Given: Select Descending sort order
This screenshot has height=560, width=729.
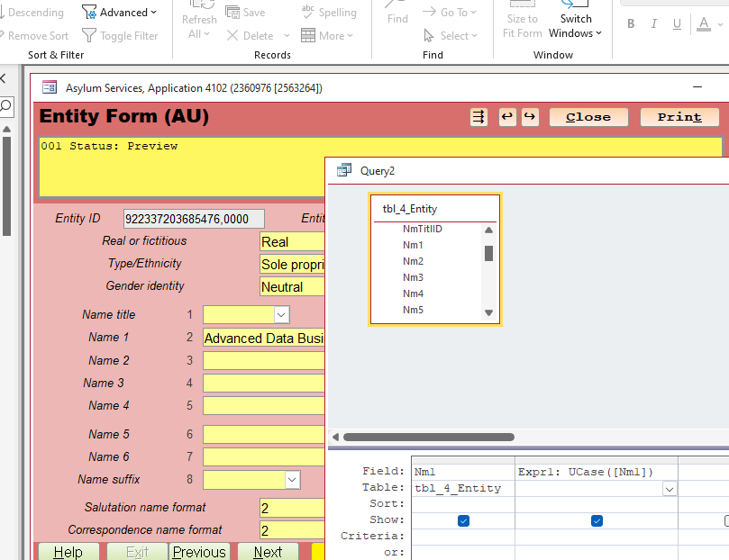Looking at the screenshot, I should click(x=32, y=13).
